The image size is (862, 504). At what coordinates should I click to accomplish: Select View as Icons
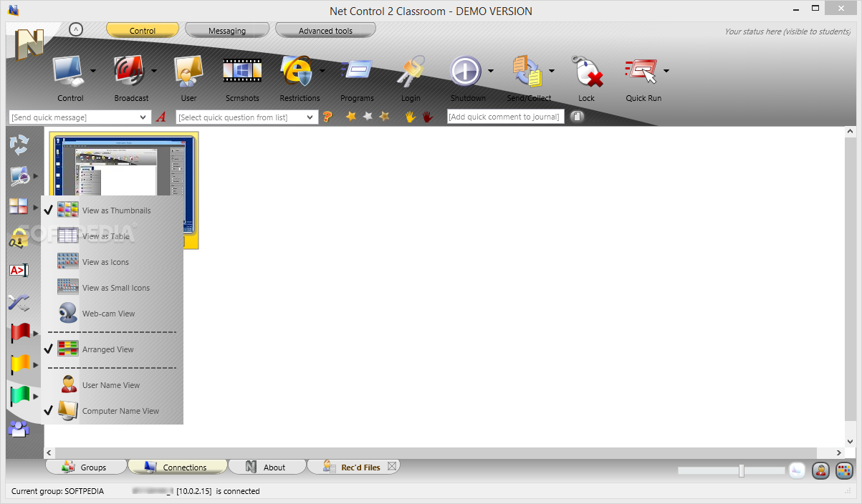coord(112,262)
